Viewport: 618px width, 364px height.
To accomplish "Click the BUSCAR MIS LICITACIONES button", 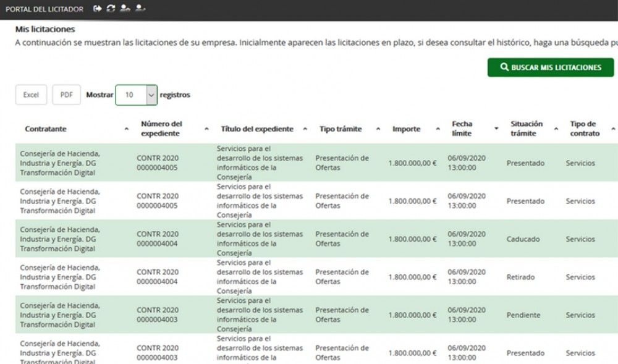I will (x=551, y=67).
